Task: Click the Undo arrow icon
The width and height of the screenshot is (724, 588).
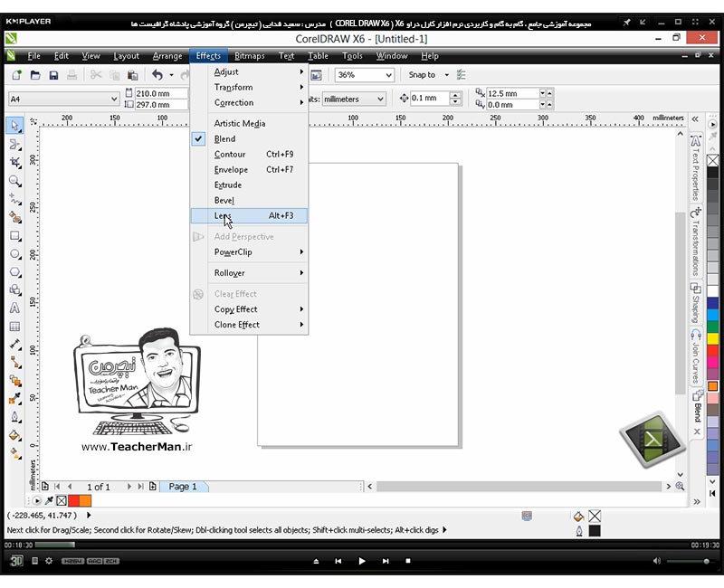Action: (x=157, y=75)
